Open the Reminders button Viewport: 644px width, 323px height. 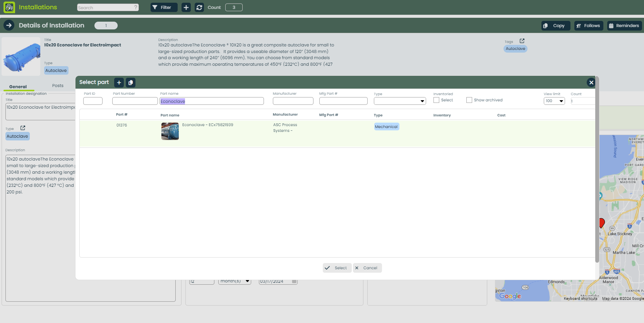[x=624, y=26]
